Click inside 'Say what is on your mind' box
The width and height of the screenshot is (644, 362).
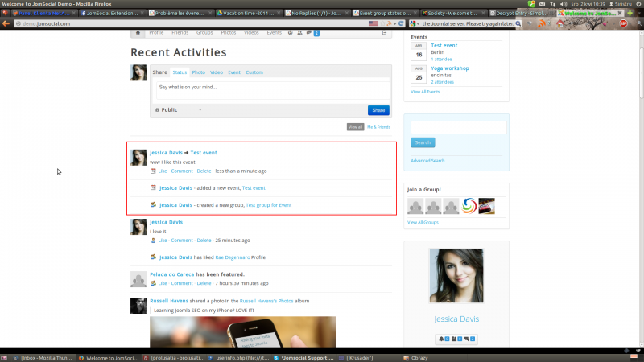(x=273, y=90)
